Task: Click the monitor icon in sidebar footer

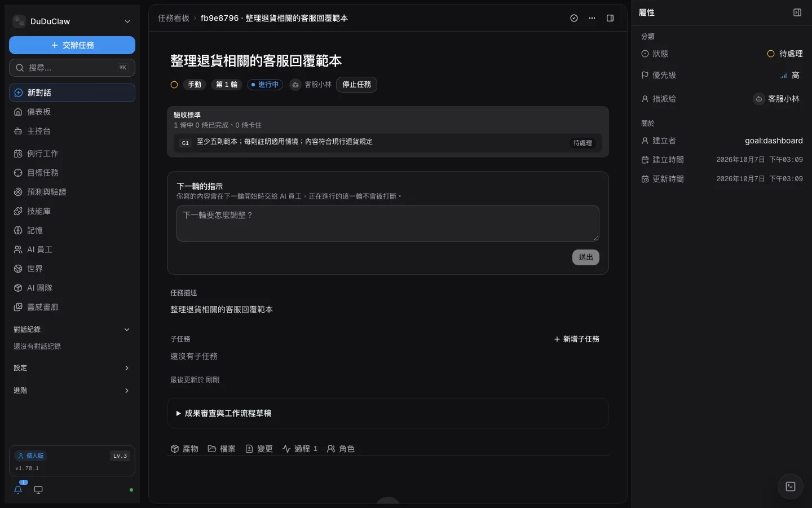Action: tap(38, 489)
